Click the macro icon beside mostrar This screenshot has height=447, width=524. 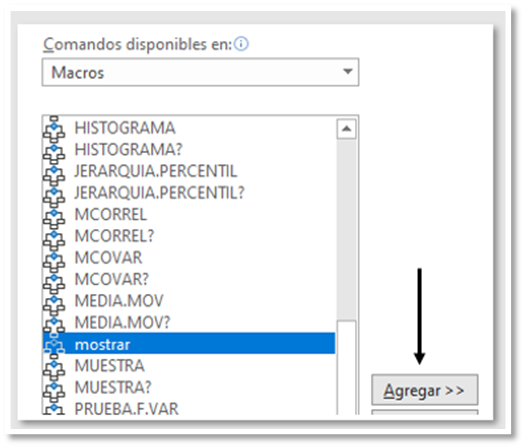tap(54, 344)
